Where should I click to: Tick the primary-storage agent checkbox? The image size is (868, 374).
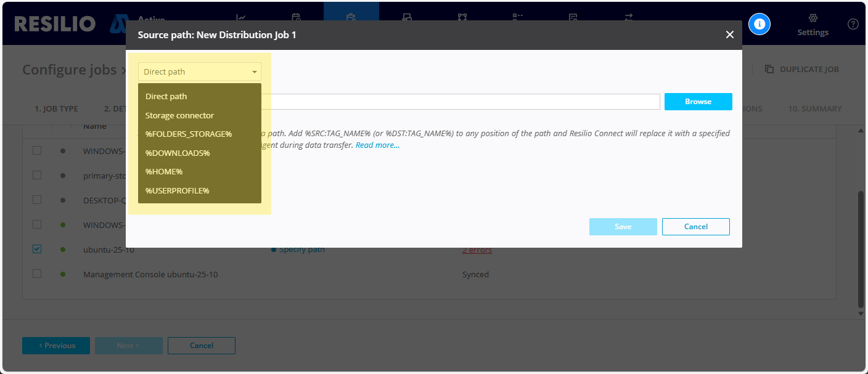pos(37,175)
